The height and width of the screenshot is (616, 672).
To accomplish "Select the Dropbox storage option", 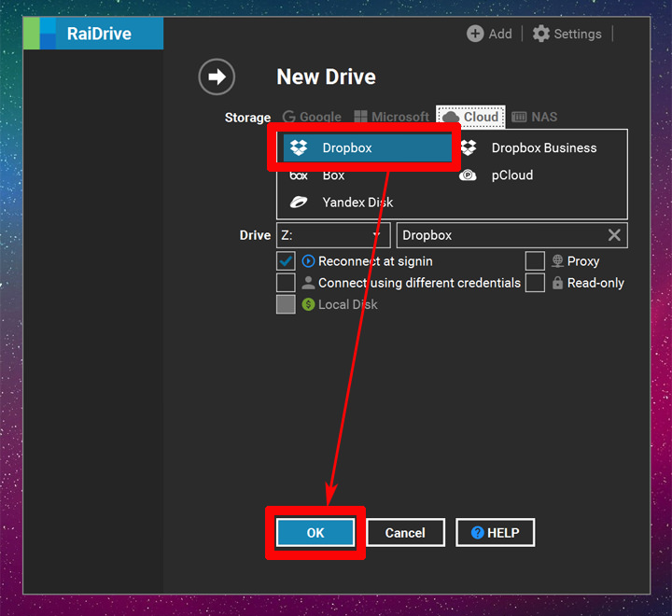I will [x=367, y=147].
